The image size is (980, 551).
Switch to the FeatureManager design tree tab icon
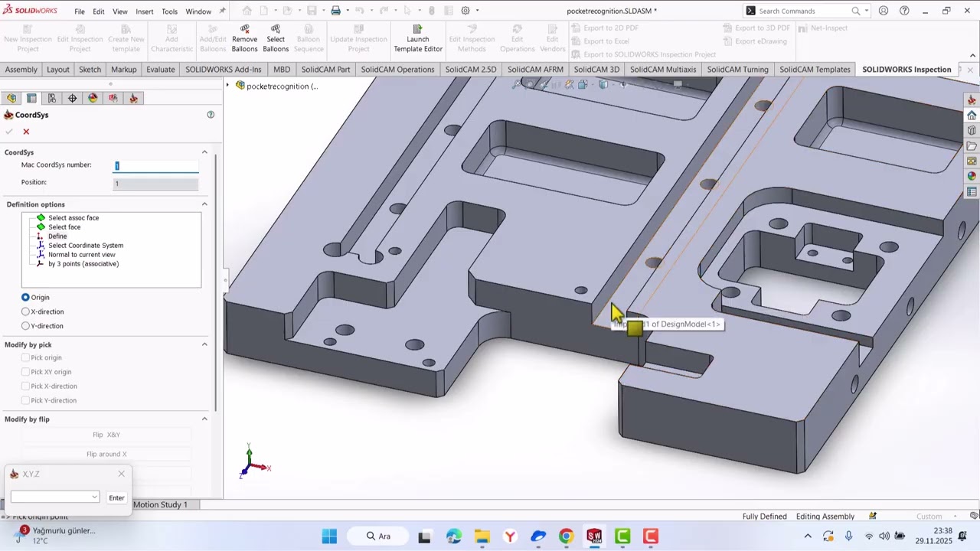pos(11,98)
